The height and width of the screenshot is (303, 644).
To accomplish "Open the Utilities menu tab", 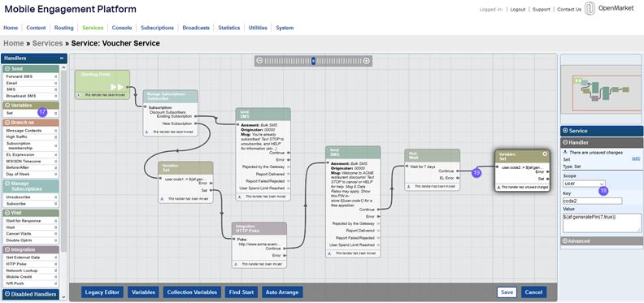I will [258, 28].
